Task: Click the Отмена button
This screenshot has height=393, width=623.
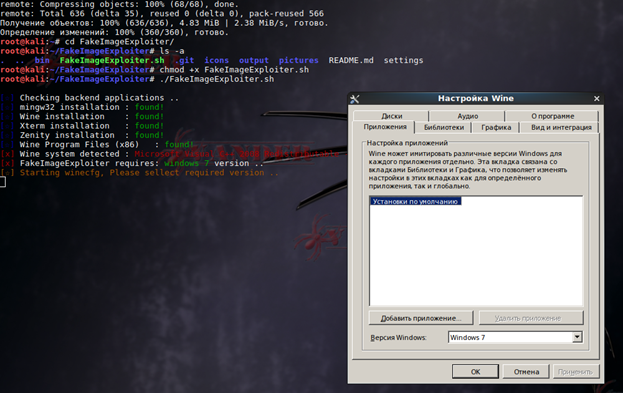Action: (526, 372)
